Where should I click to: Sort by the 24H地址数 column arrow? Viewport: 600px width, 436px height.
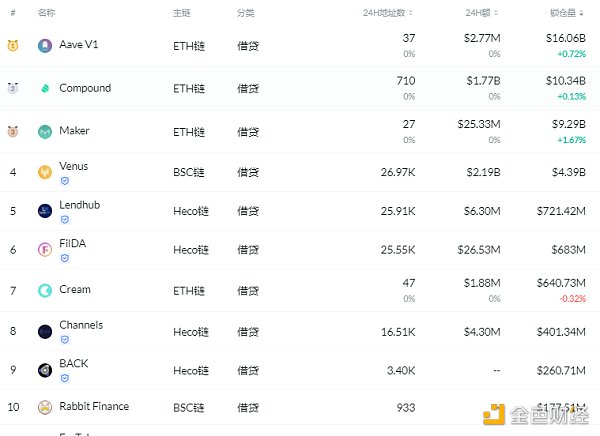(413, 14)
